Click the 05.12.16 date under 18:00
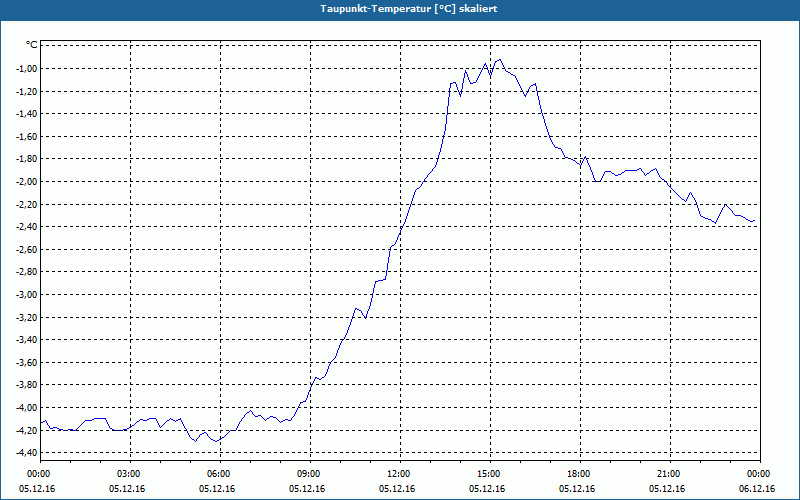 coord(577,489)
